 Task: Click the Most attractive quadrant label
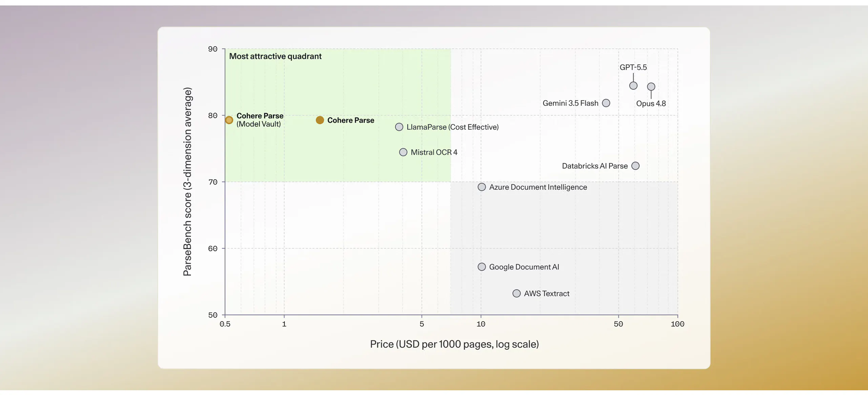pyautogui.click(x=275, y=56)
